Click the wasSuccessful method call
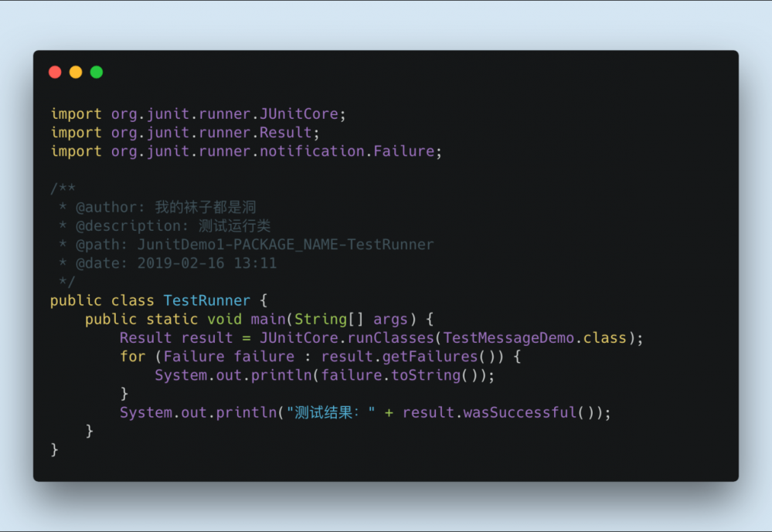Viewport: 772px width, 532px height. click(519, 412)
